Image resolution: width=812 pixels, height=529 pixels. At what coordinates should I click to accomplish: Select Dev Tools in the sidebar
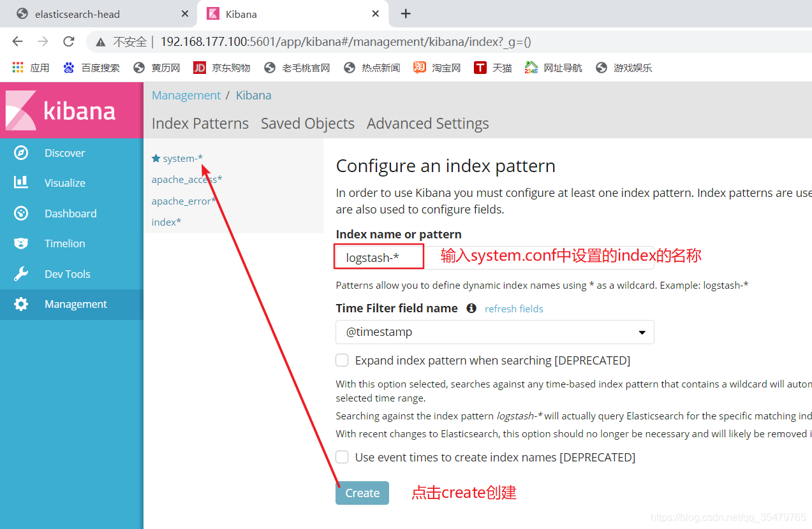[x=71, y=274]
